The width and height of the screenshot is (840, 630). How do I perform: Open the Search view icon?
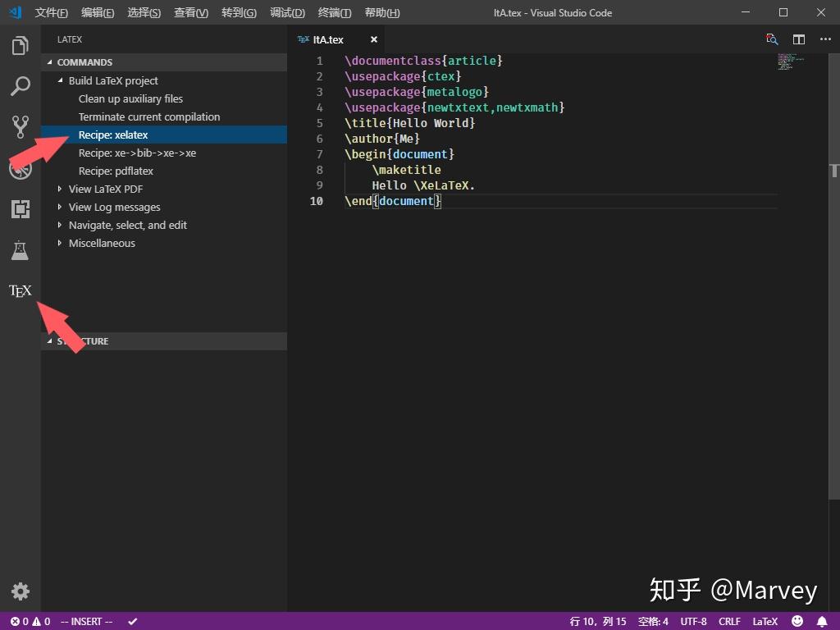[20, 85]
